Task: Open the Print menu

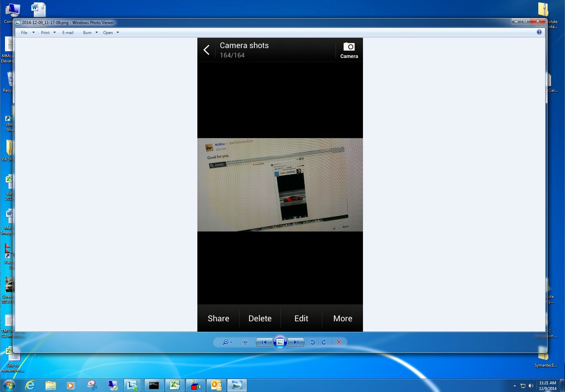Action: click(x=45, y=33)
